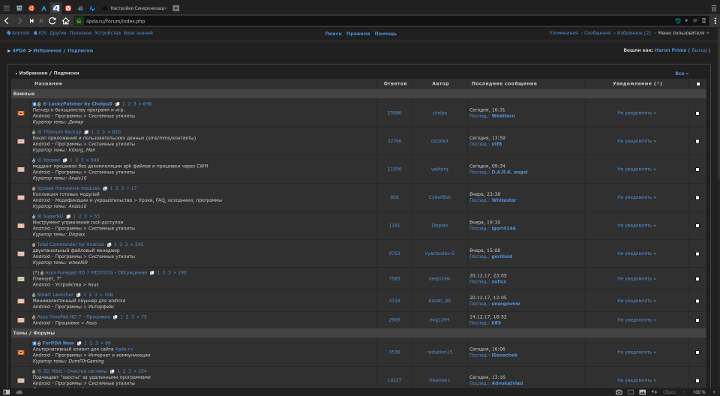Open notification dropdown for Total Commander row
The height and width of the screenshot is (396, 720).
(x=636, y=253)
